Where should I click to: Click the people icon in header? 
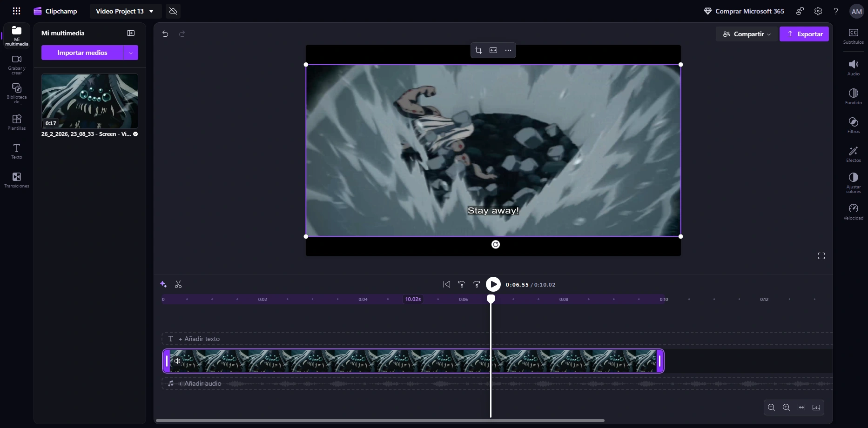click(800, 11)
